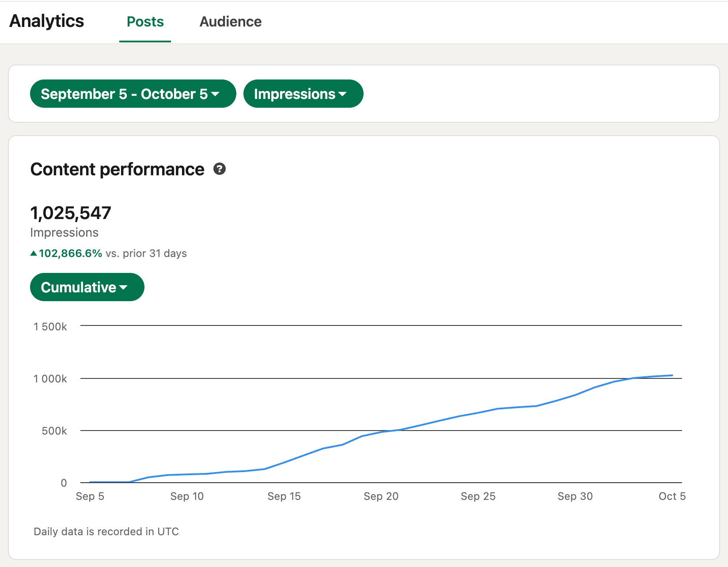Click the Oct 5 x-axis label
728x567 pixels.
point(672,496)
